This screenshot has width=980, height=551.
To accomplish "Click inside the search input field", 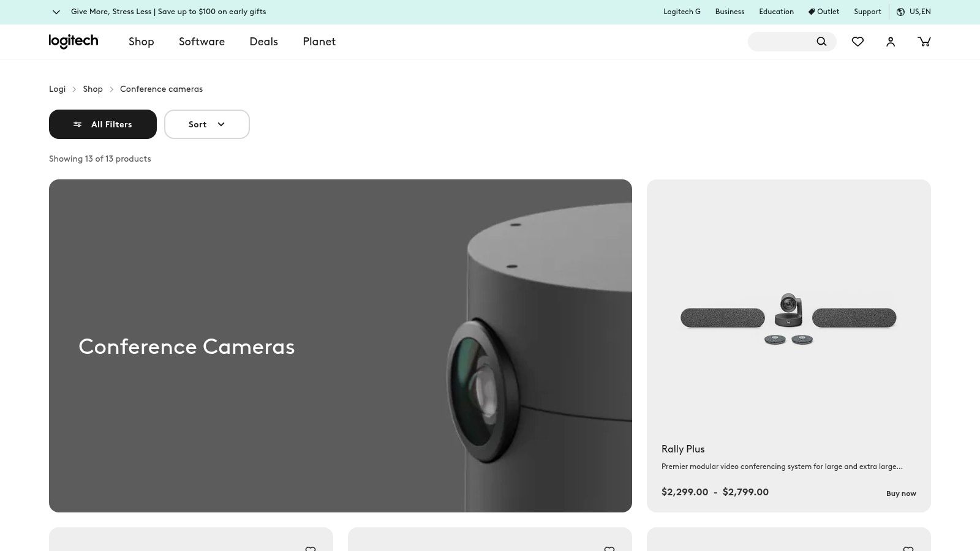I will point(784,42).
